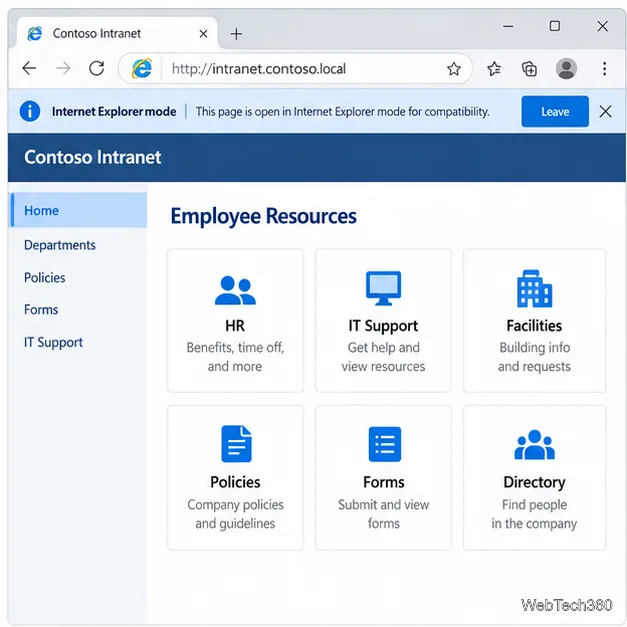
Task: Click the address bar URL field
Action: [x=296, y=69]
